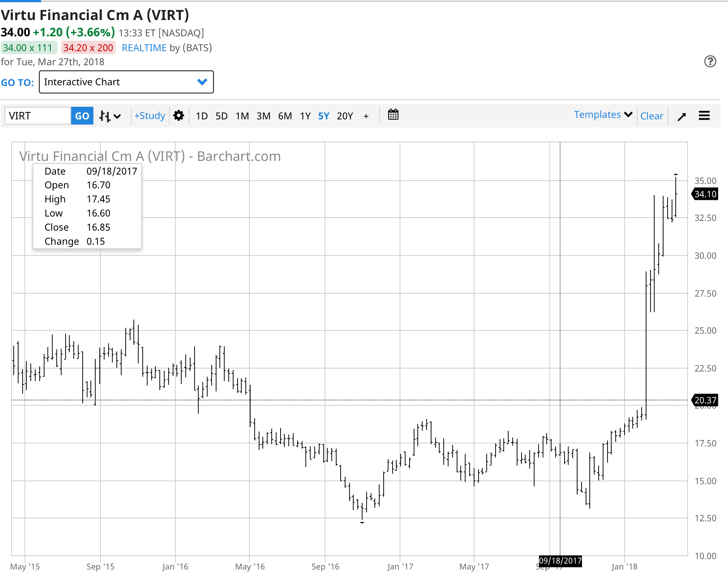Click the VIRT symbol input field
Viewport: 728px width, 578px height.
point(37,116)
